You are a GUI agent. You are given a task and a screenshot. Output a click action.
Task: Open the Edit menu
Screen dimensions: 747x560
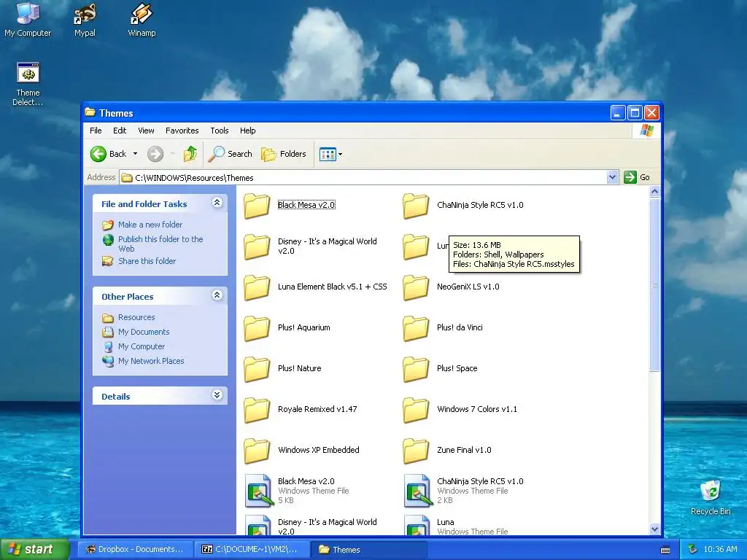tap(120, 131)
